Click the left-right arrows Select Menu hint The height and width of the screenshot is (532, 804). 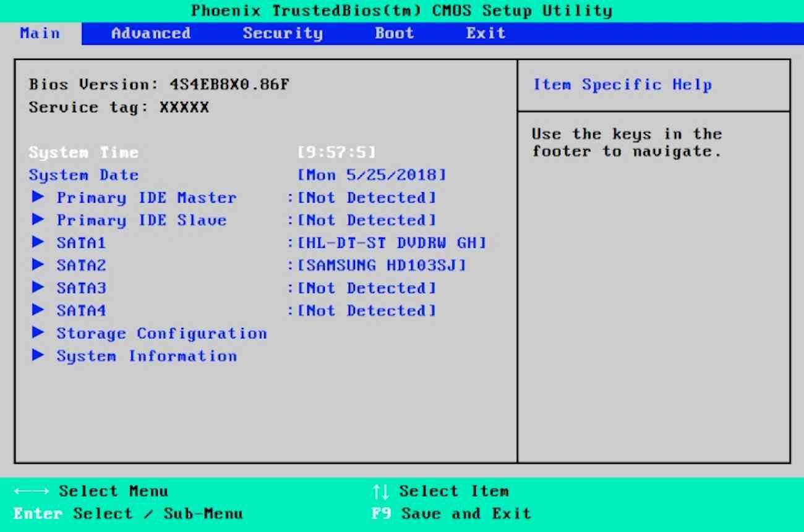(x=91, y=491)
